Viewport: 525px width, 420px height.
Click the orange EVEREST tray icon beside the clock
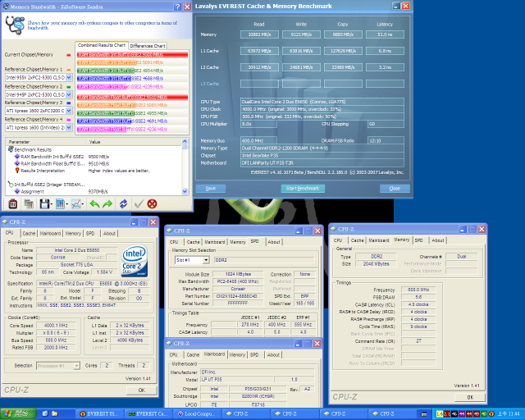(x=491, y=414)
